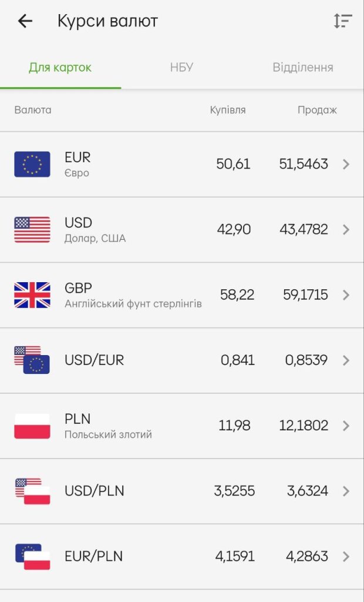Switch to the НБУ tab
Screen dimensions: 364x602
tap(181, 67)
